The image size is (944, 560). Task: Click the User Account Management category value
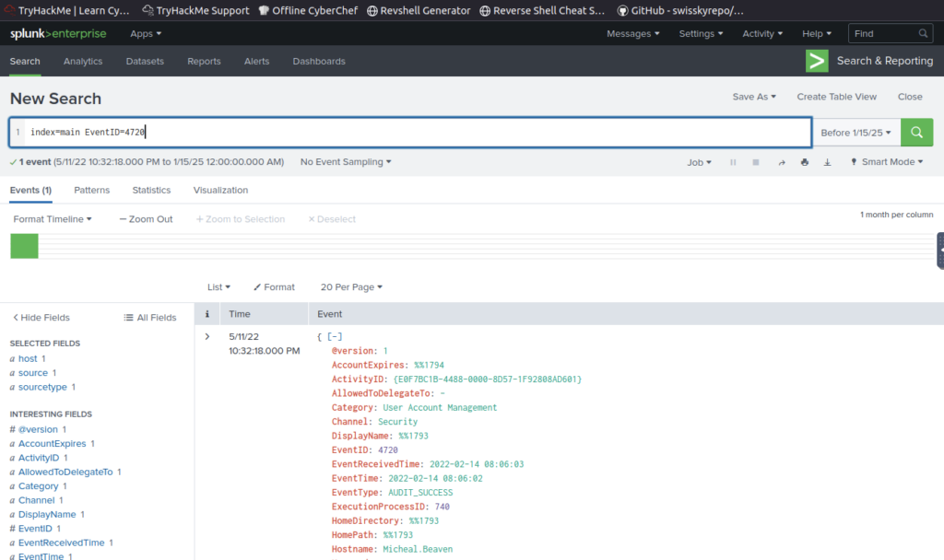click(x=440, y=408)
